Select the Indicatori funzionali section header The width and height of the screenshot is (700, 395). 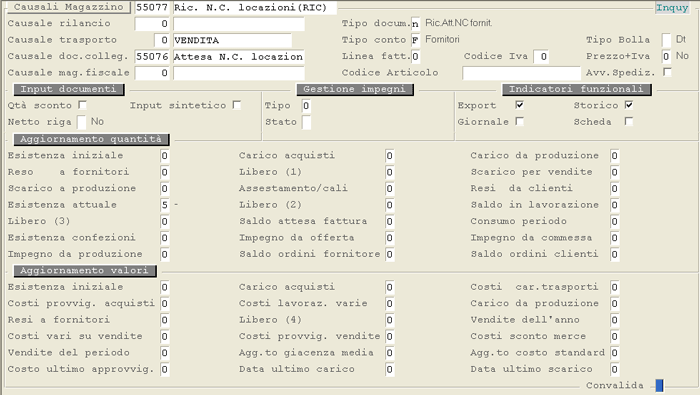point(576,89)
